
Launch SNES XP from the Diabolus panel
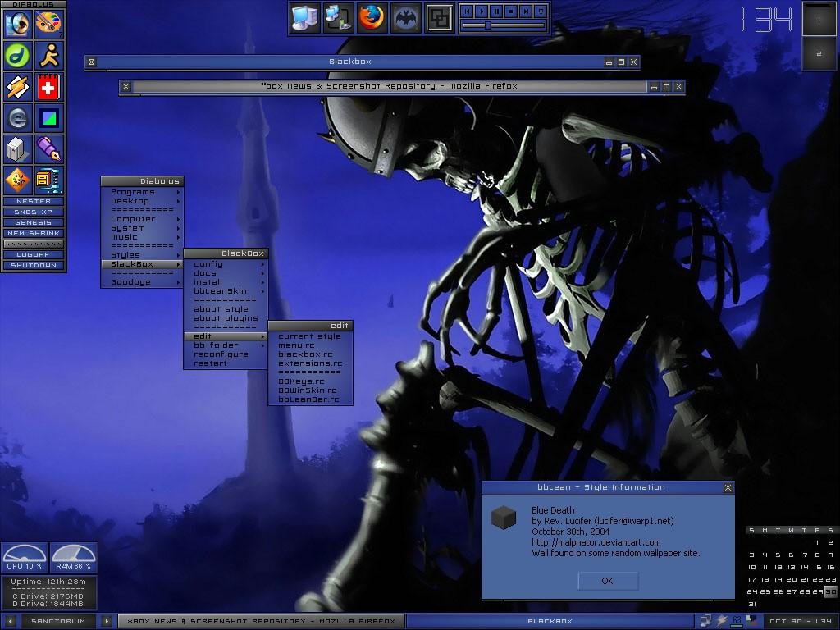coord(33,212)
